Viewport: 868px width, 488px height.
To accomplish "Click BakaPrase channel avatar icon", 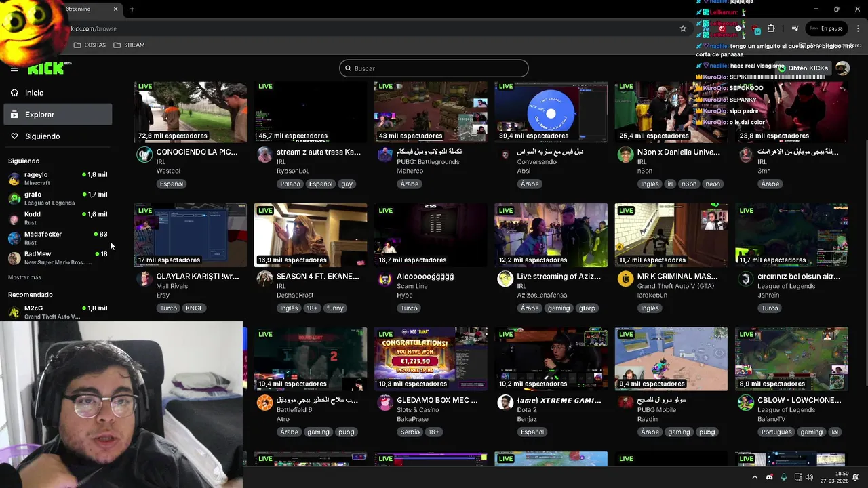I will [x=385, y=403].
